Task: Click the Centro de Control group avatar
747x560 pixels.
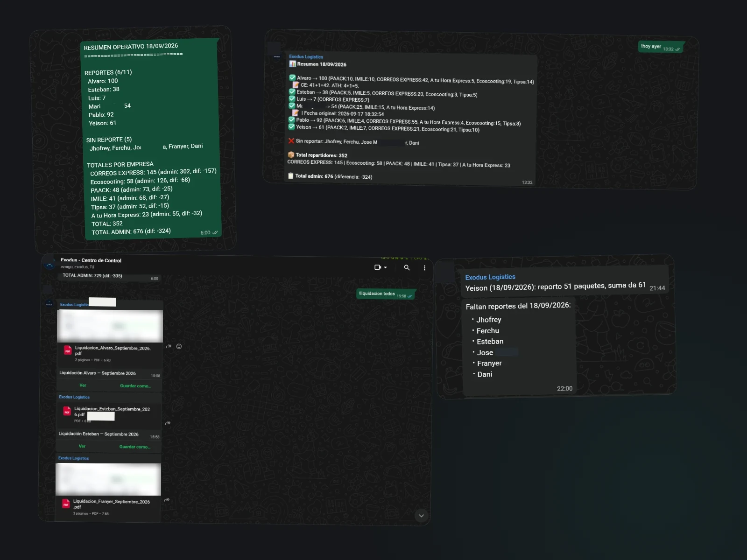Action: click(50, 265)
